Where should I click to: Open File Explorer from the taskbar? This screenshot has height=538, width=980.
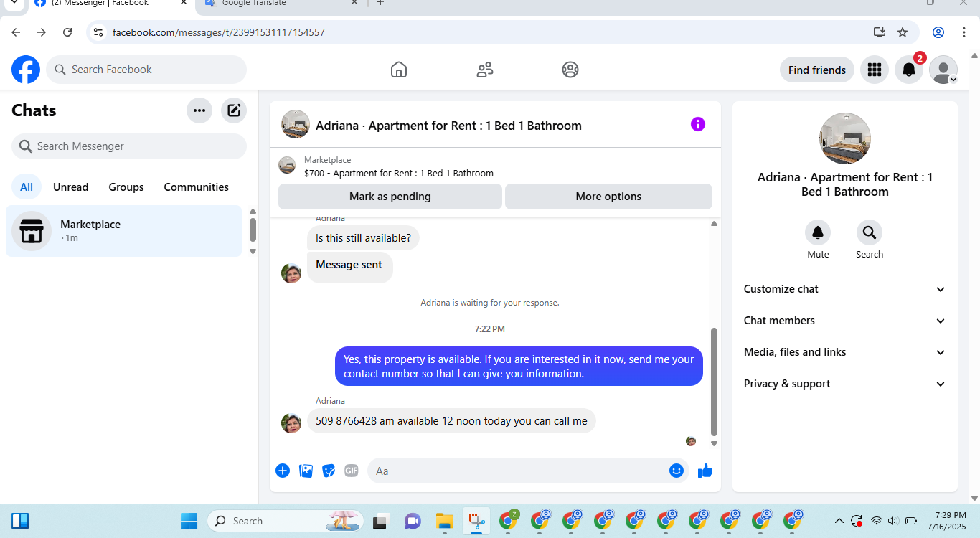[x=445, y=521]
